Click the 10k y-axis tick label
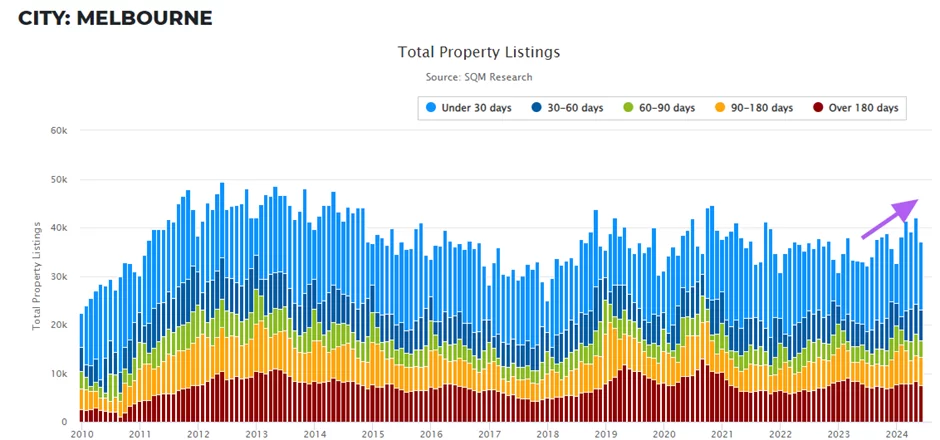This screenshot has width=940, height=440. pyautogui.click(x=59, y=374)
